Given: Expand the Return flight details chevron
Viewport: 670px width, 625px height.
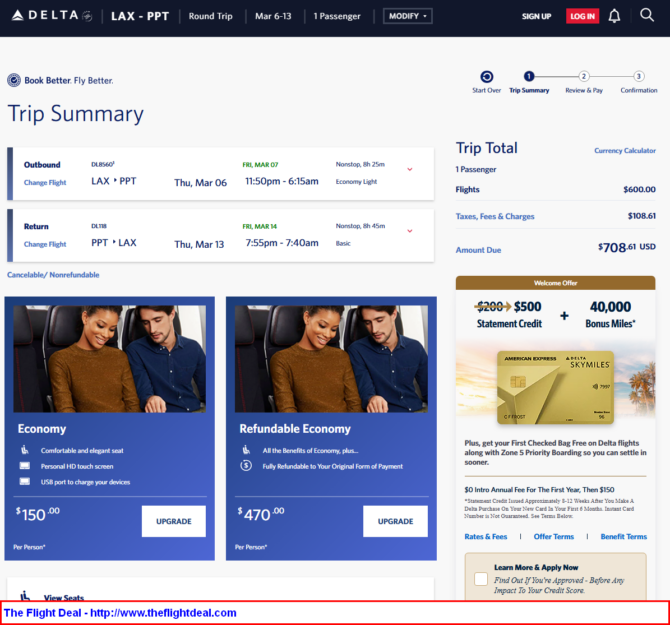Looking at the screenshot, I should coord(410,231).
